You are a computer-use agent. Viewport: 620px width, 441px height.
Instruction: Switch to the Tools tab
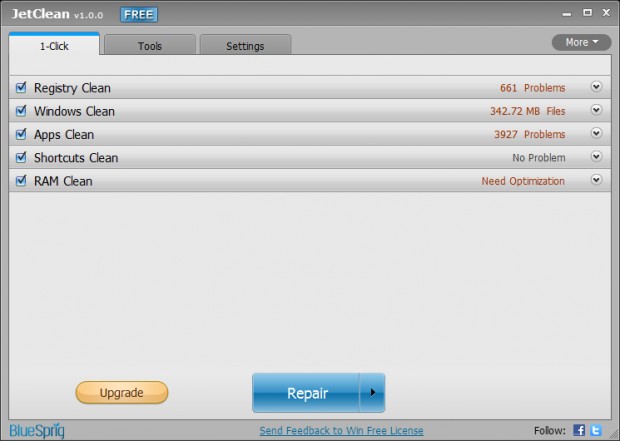tap(150, 45)
